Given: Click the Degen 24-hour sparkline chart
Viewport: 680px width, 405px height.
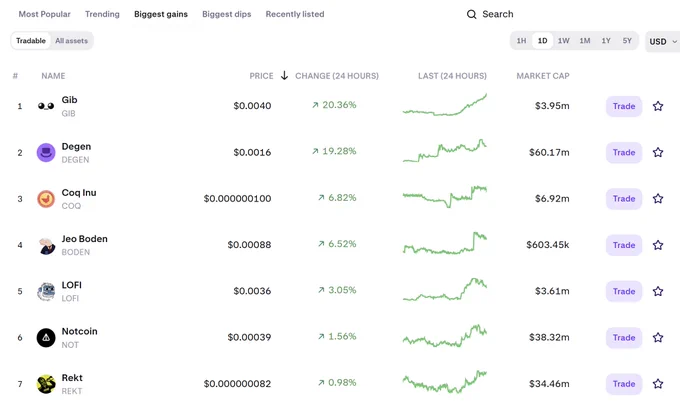Looking at the screenshot, I should point(445,150).
